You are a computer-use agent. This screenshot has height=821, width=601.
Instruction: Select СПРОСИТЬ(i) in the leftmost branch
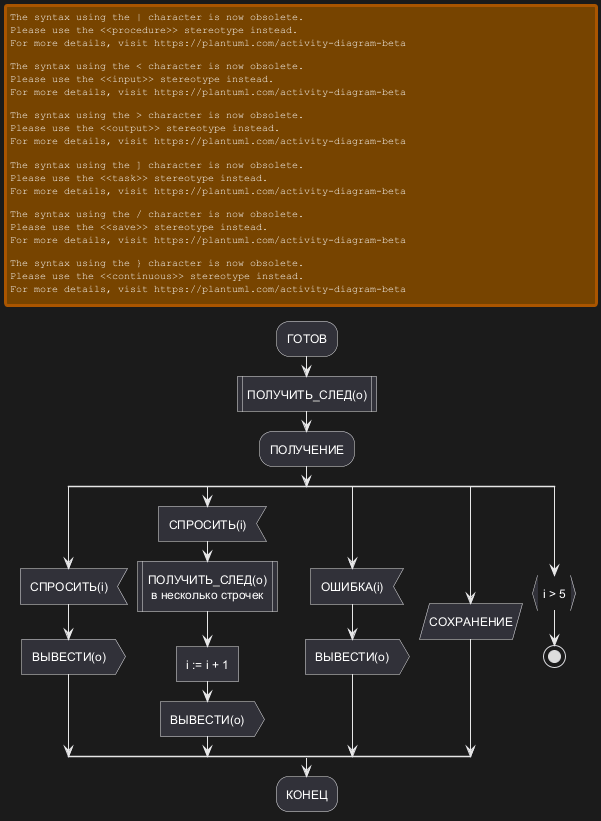[69, 586]
